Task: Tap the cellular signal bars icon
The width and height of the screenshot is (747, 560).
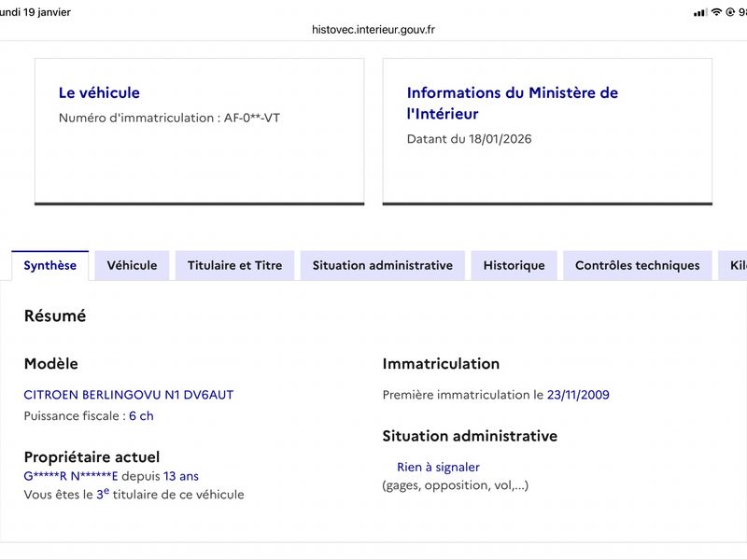Action: click(700, 12)
